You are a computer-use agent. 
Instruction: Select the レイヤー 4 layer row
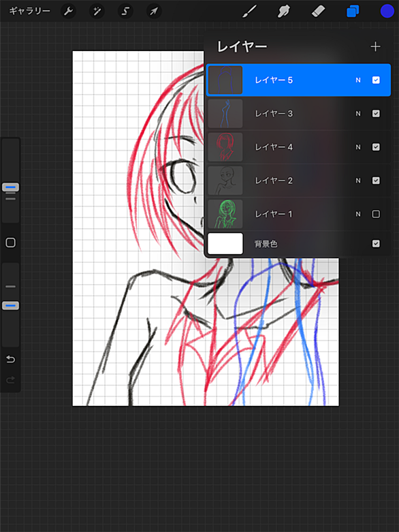tap(298, 147)
